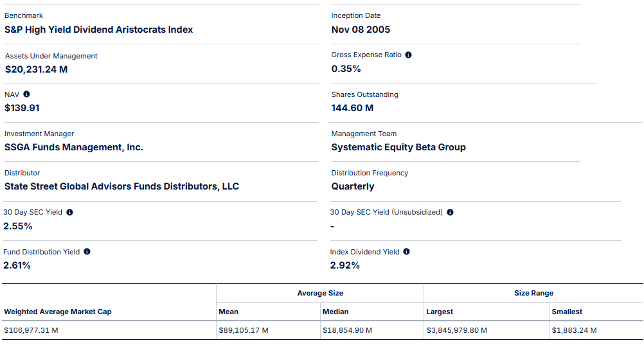Viewport: 644px width, 345px height.
Task: Open the Gross Expense Ratio info tooltip
Action: [408, 55]
